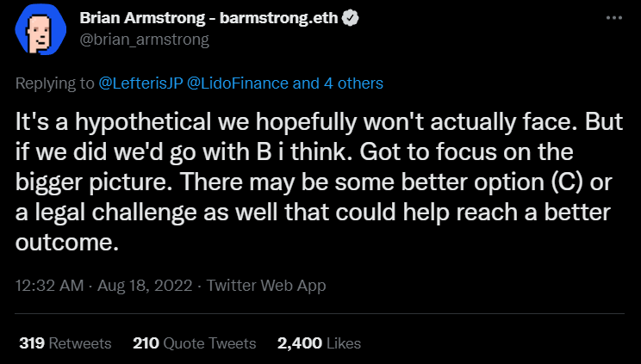View the 319 Retweets list
Image resolution: width=641 pixels, height=364 pixels.
(65, 342)
